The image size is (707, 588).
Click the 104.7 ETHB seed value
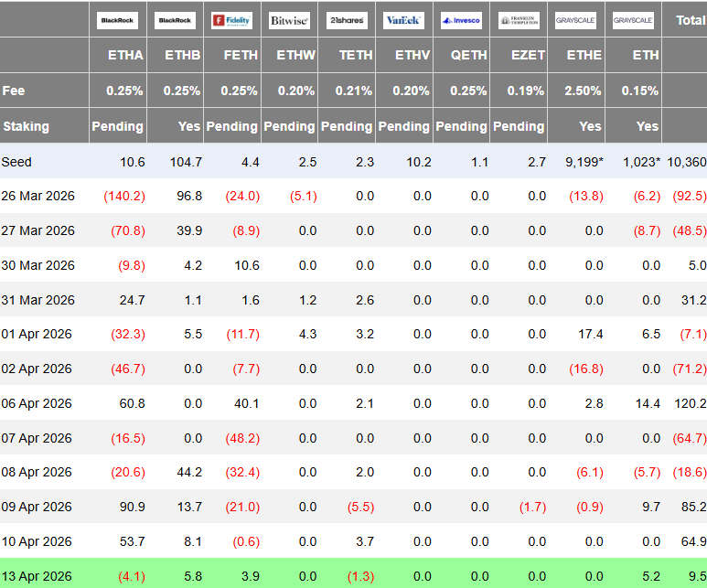coord(187,162)
